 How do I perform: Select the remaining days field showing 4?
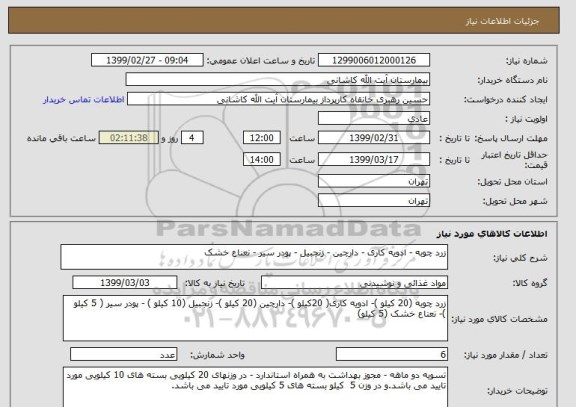(x=192, y=138)
